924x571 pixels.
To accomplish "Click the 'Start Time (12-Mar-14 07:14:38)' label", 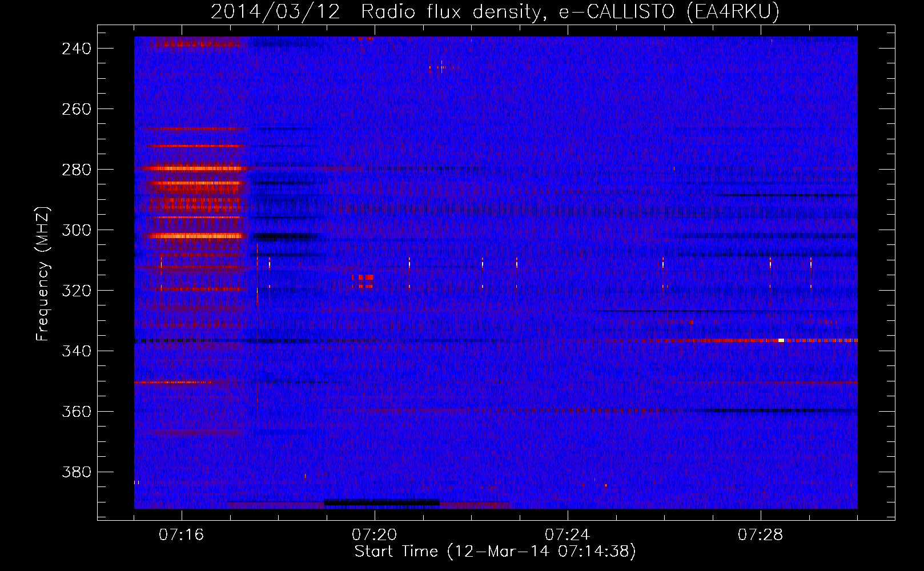I will [x=495, y=552].
